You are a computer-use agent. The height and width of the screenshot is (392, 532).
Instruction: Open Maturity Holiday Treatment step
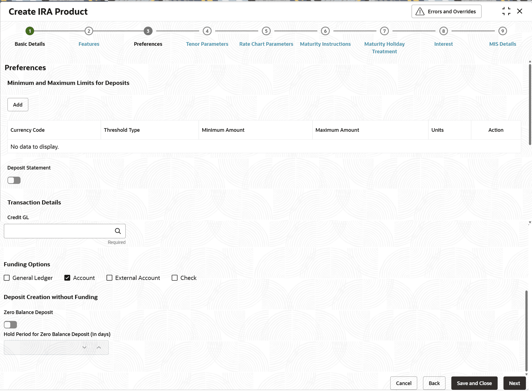click(384, 48)
